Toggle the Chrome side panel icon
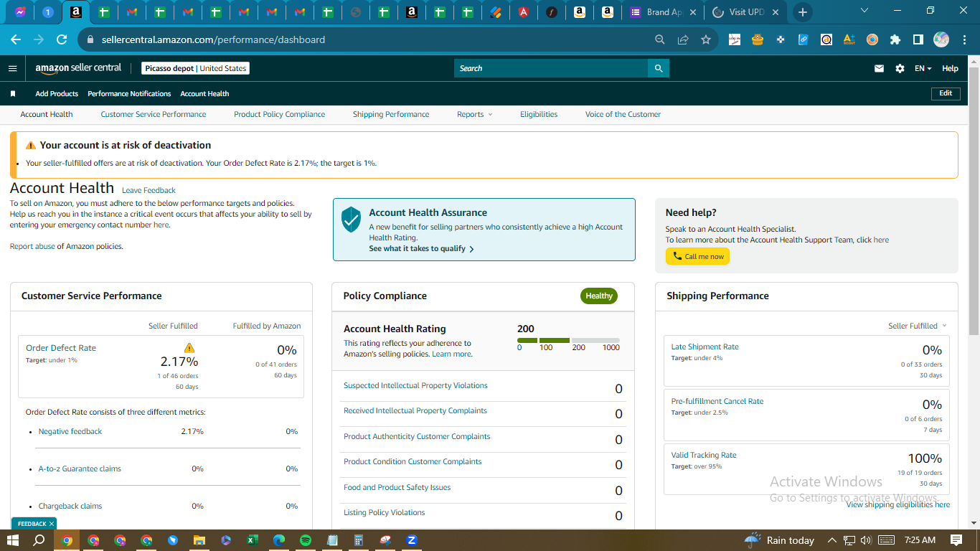This screenshot has width=980, height=551. click(918, 39)
